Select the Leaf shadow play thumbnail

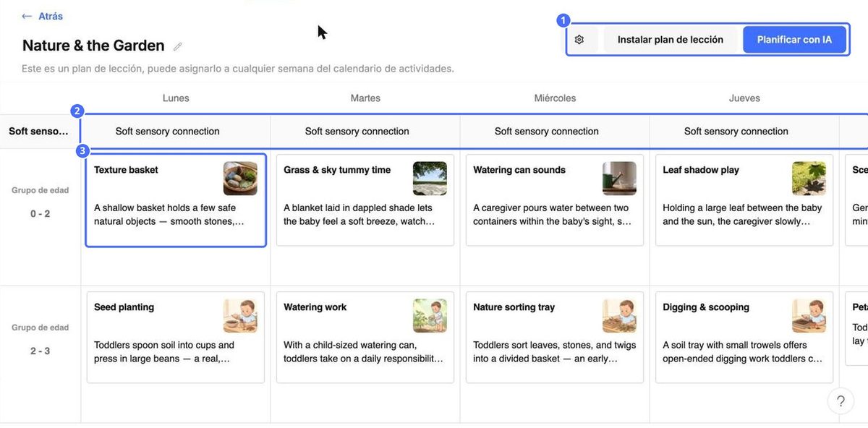tap(809, 178)
